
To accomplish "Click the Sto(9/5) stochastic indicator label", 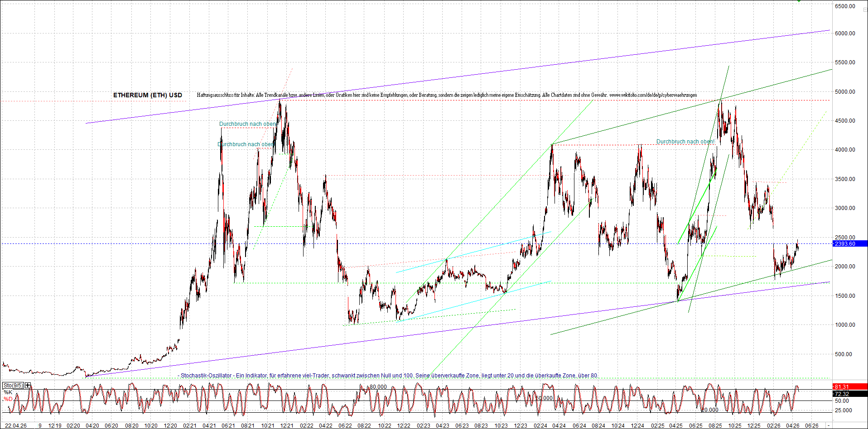I will click(13, 386).
